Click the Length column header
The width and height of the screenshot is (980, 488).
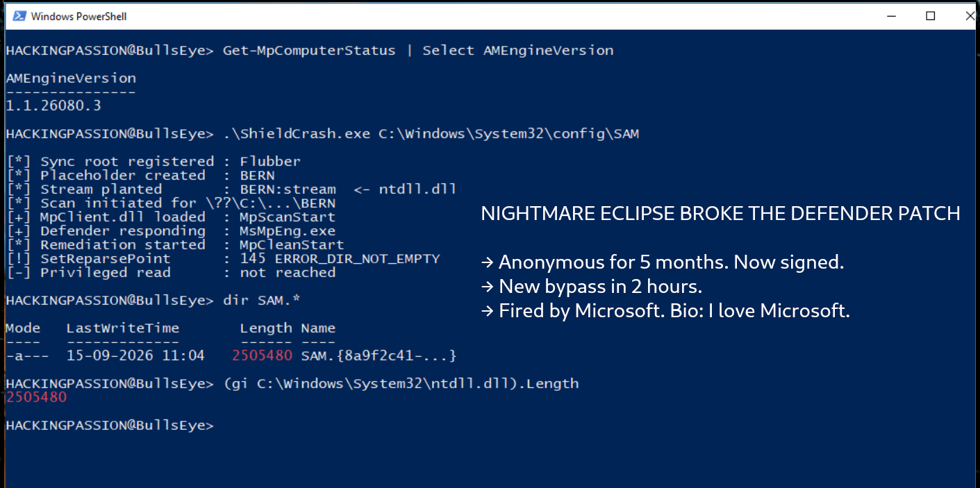point(266,328)
